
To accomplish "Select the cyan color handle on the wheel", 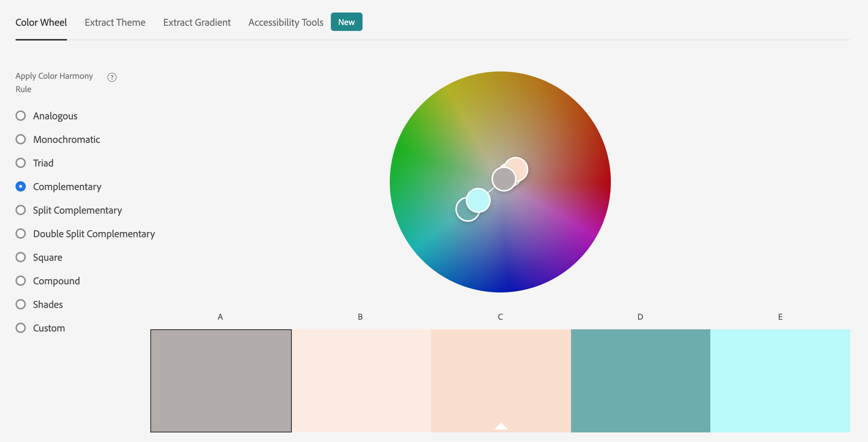I will pos(477,199).
